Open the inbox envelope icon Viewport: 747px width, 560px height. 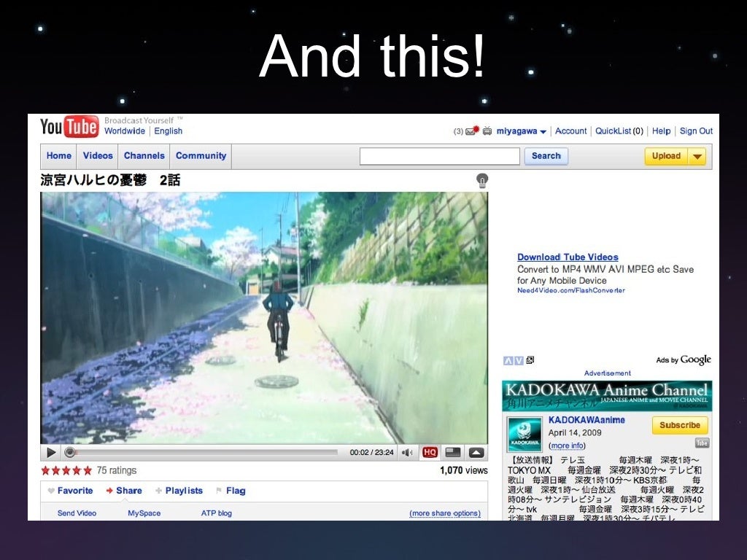coord(472,131)
